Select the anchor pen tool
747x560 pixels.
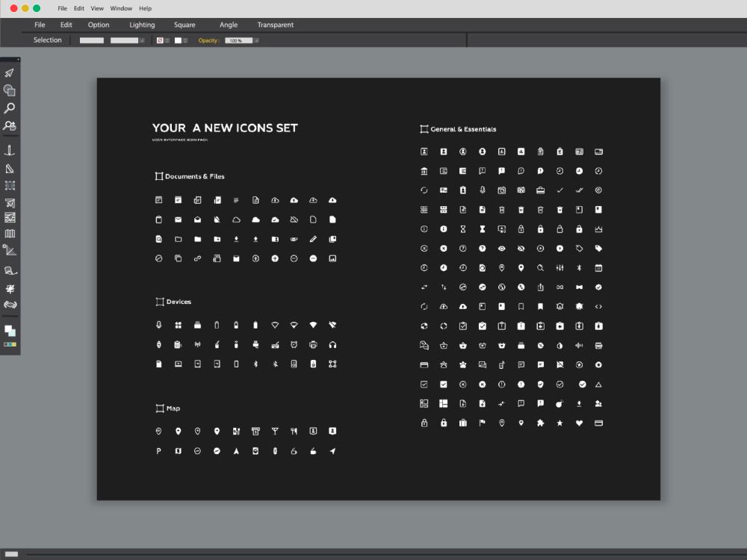(10, 151)
